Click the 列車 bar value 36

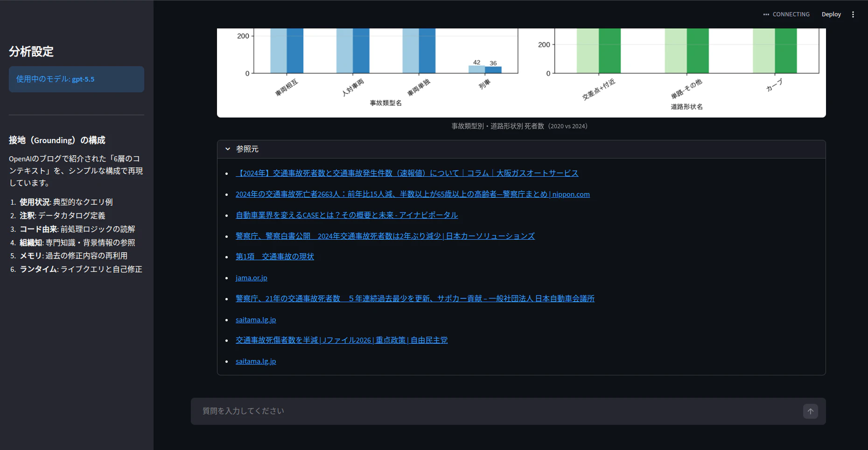(493, 63)
